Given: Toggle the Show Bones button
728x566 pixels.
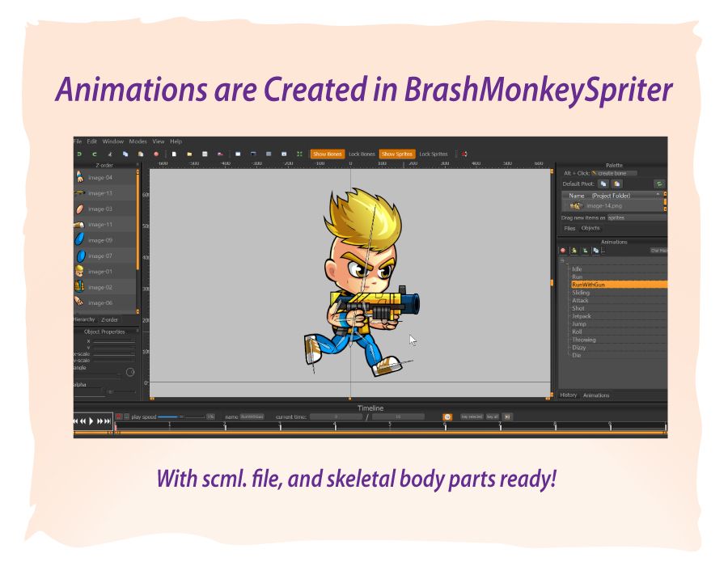Looking at the screenshot, I should click(x=328, y=154).
